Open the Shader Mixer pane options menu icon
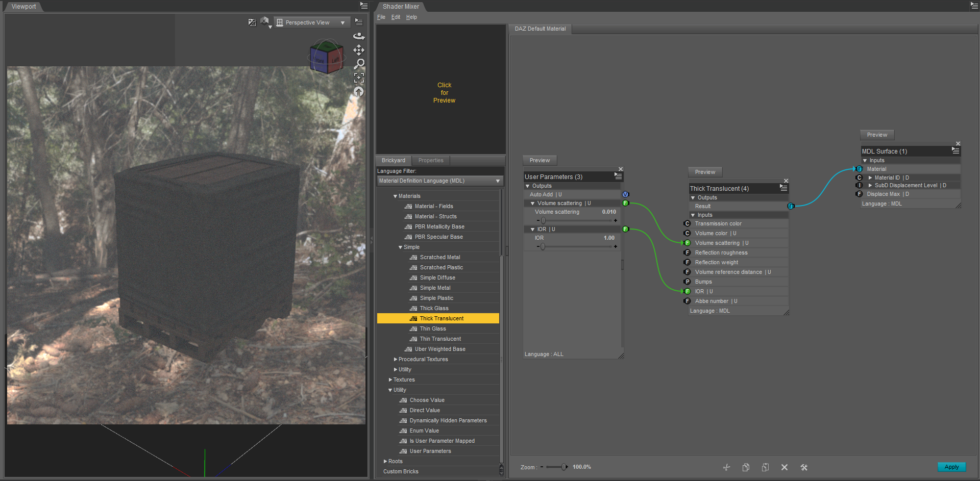Image resolution: width=980 pixels, height=481 pixels. [974, 6]
